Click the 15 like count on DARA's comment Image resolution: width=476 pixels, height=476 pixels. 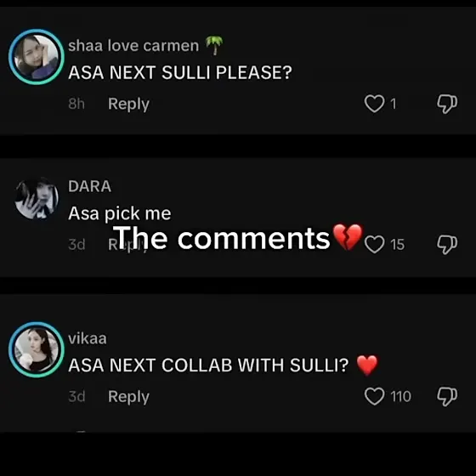point(398,245)
